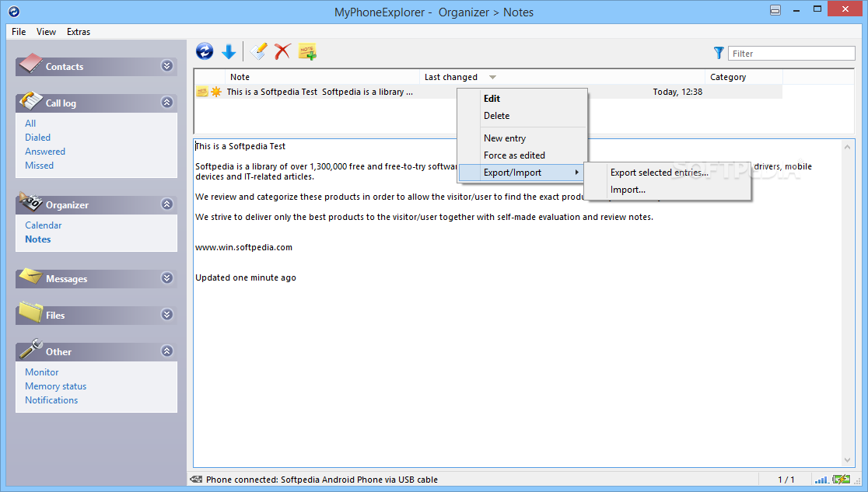Click the Note column header
The width and height of the screenshot is (868, 492).
pyautogui.click(x=322, y=77)
